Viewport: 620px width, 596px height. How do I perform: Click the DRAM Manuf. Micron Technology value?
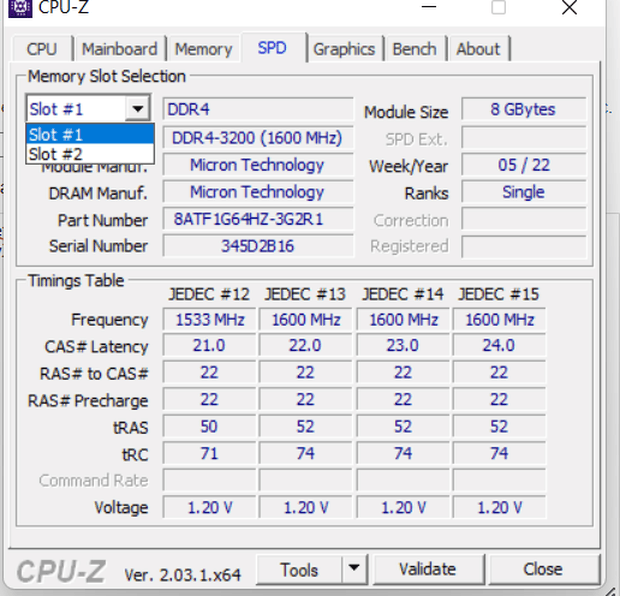coord(258,192)
